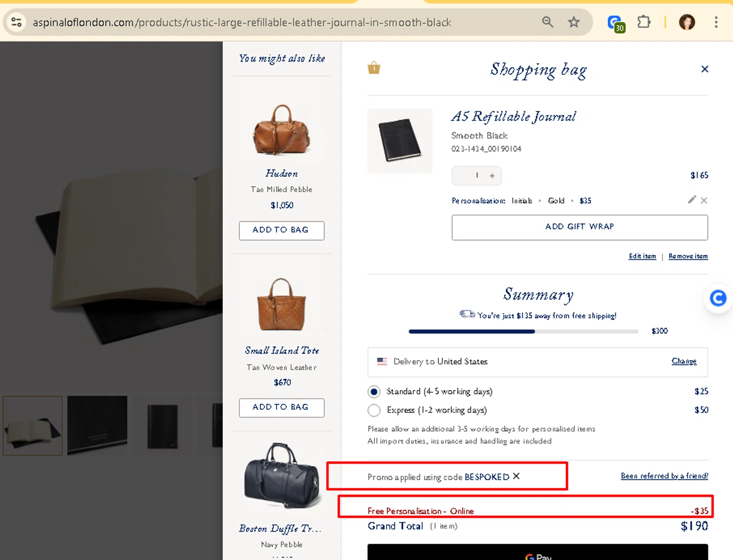733x560 pixels.
Task: Click the $670 tote price
Action: click(282, 382)
